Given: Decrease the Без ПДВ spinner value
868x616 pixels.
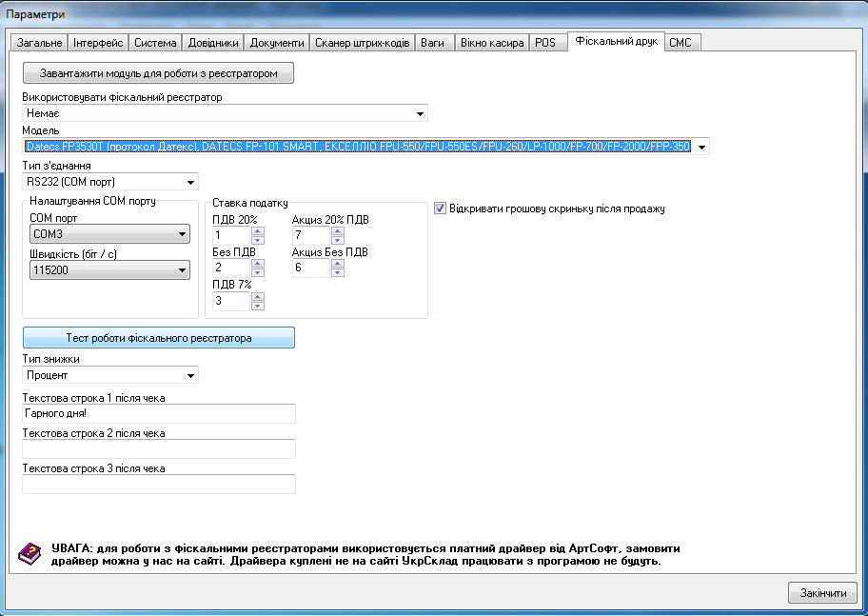Looking at the screenshot, I should pos(257,273).
